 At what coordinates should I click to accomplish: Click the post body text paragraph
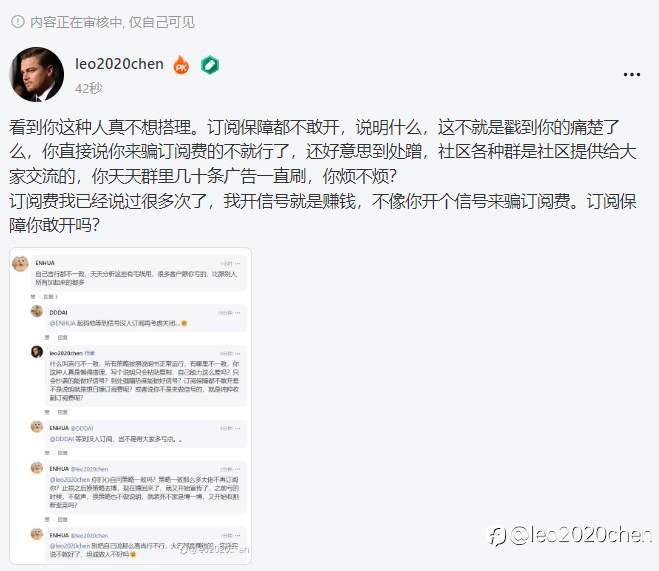[x=323, y=176]
